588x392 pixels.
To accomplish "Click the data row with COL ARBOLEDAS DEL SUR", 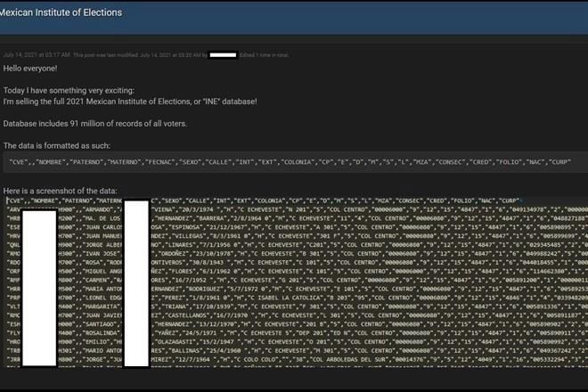I will [x=297, y=359].
